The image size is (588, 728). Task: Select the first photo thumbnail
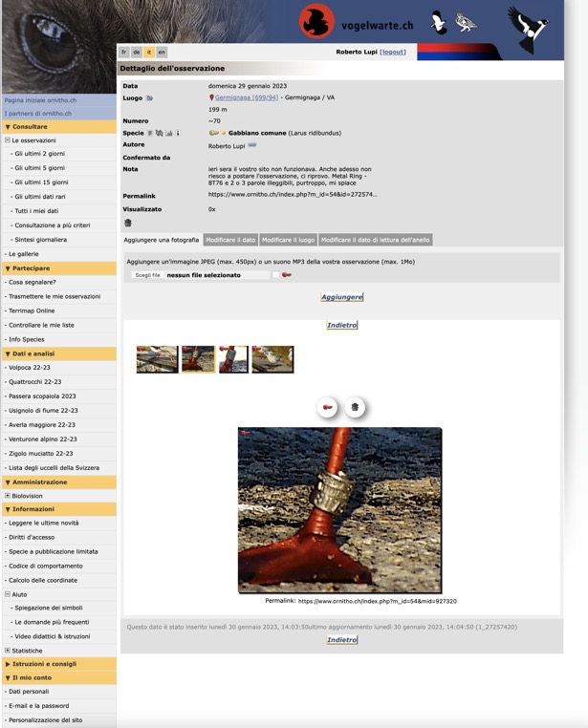(157, 359)
